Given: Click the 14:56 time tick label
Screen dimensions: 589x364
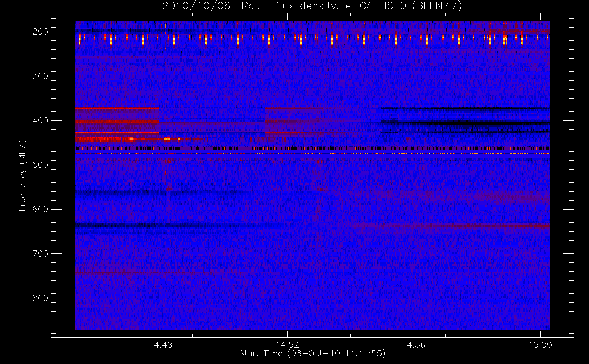Looking at the screenshot, I should tap(414, 345).
